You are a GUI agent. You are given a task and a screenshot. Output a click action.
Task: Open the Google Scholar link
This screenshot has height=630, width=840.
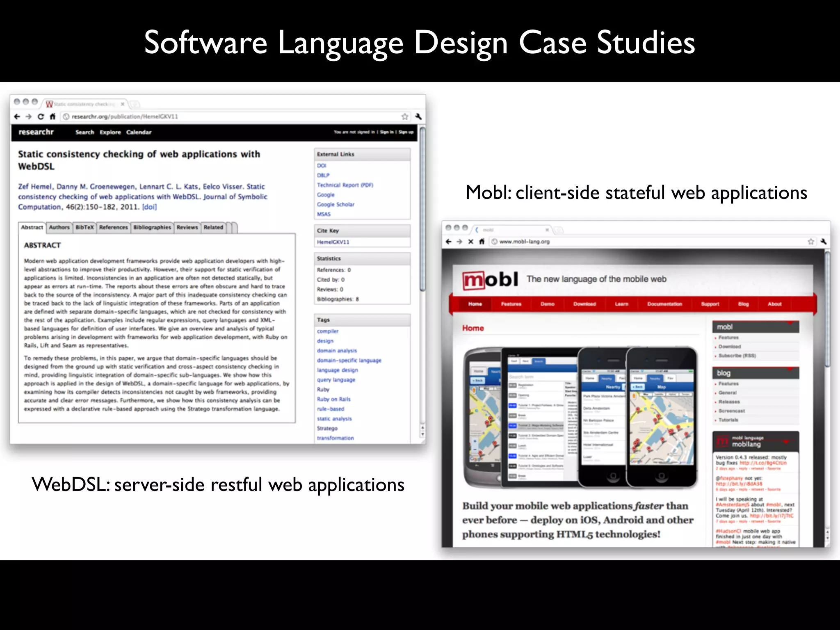click(336, 204)
